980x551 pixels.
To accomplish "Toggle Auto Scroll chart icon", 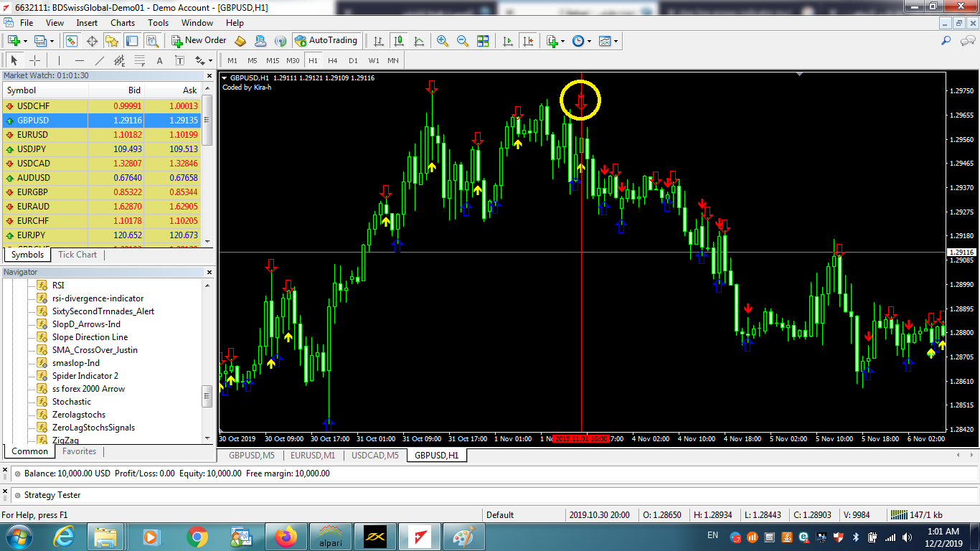I will coord(509,41).
